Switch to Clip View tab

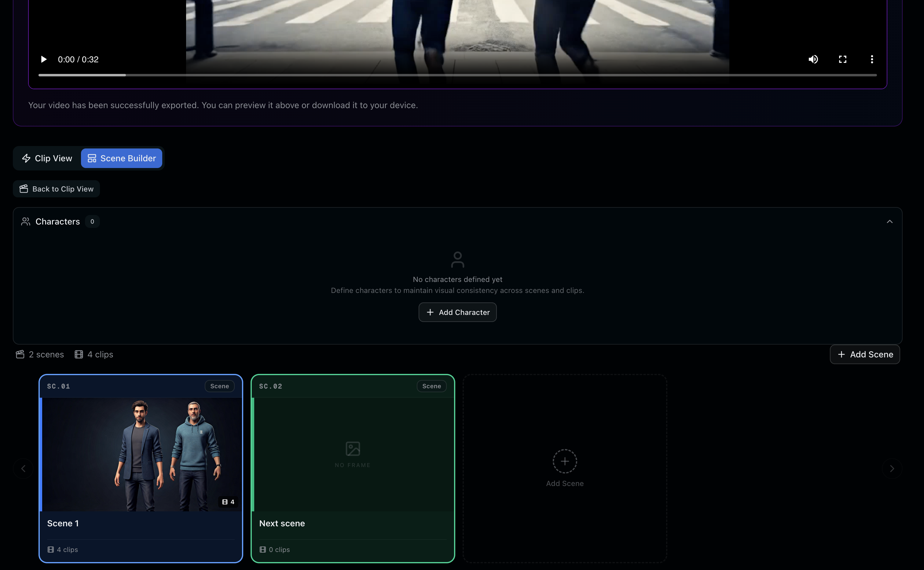point(47,158)
